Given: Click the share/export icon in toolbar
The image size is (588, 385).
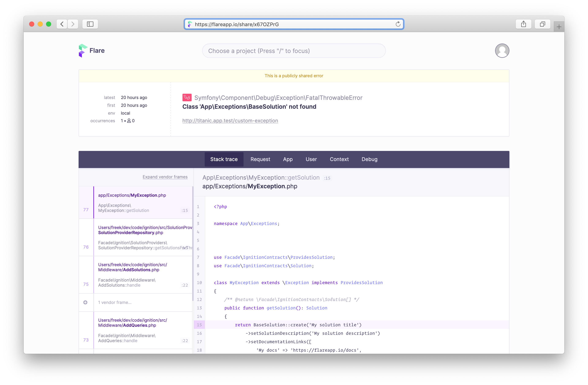Looking at the screenshot, I should [524, 24].
